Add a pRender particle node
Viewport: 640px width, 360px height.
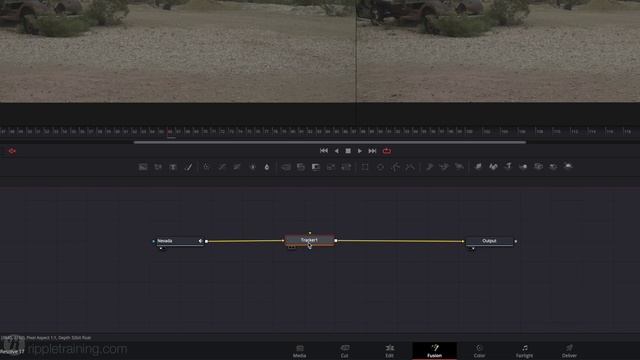459,167
